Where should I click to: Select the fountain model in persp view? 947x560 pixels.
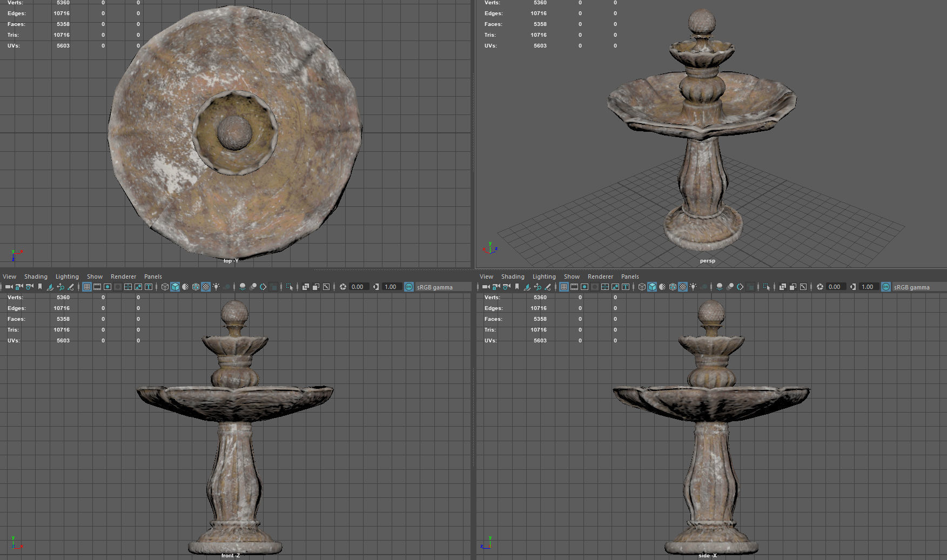click(x=702, y=130)
